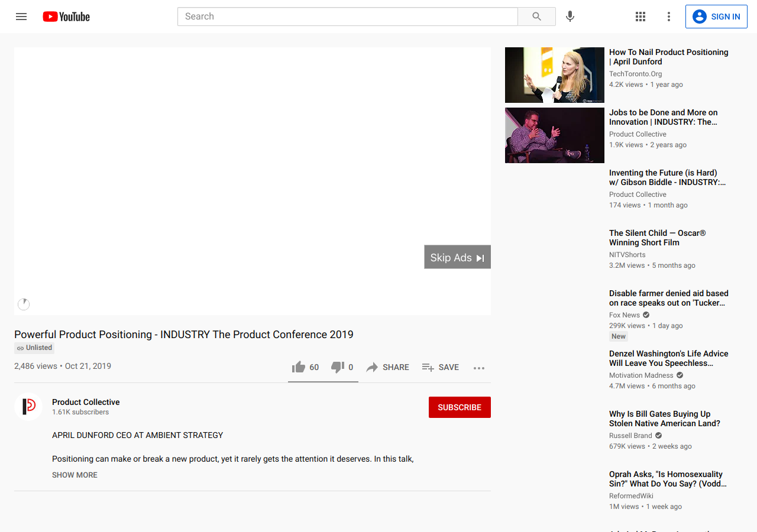The height and width of the screenshot is (532, 757).
Task: Open Oprah Asks video link
Action: click(668, 479)
